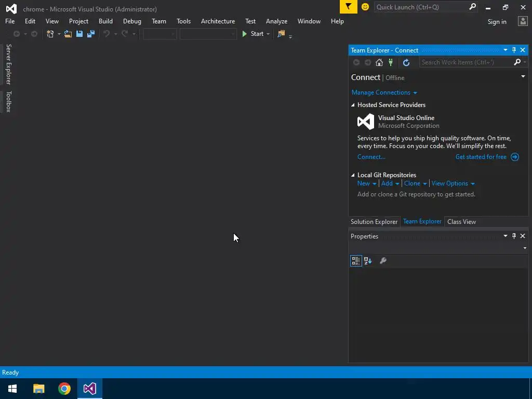Click the New Project toolbar icon
532x399 pixels.
pos(50,34)
